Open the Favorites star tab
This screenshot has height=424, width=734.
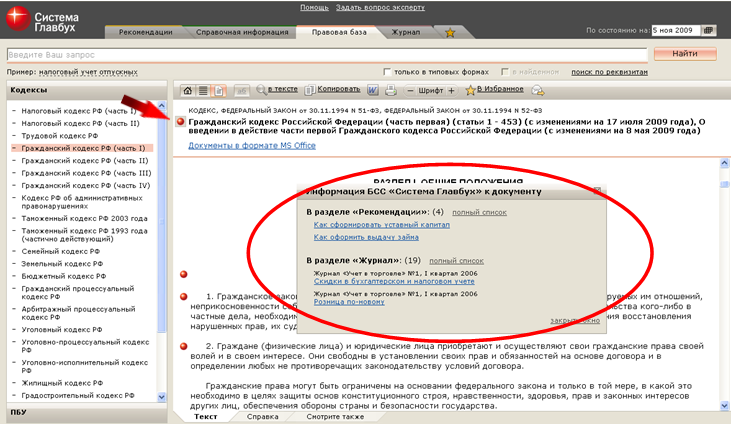click(x=450, y=33)
